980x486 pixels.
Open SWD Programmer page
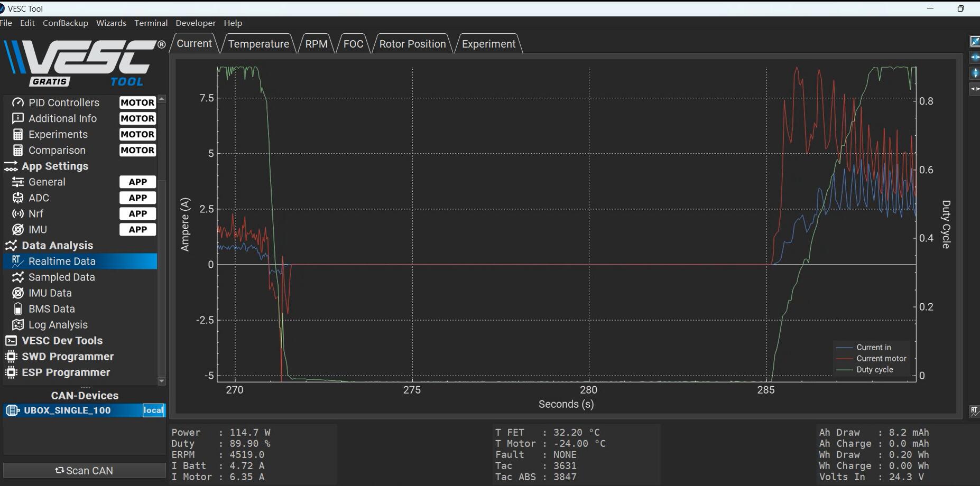tap(80, 356)
